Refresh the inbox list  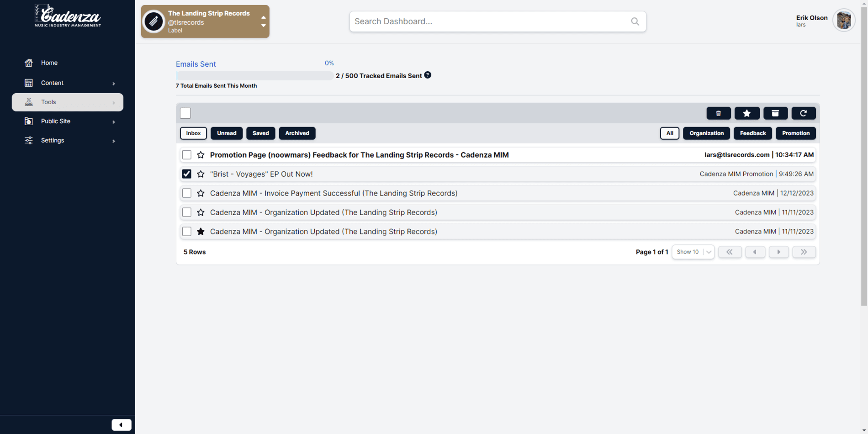coord(804,113)
